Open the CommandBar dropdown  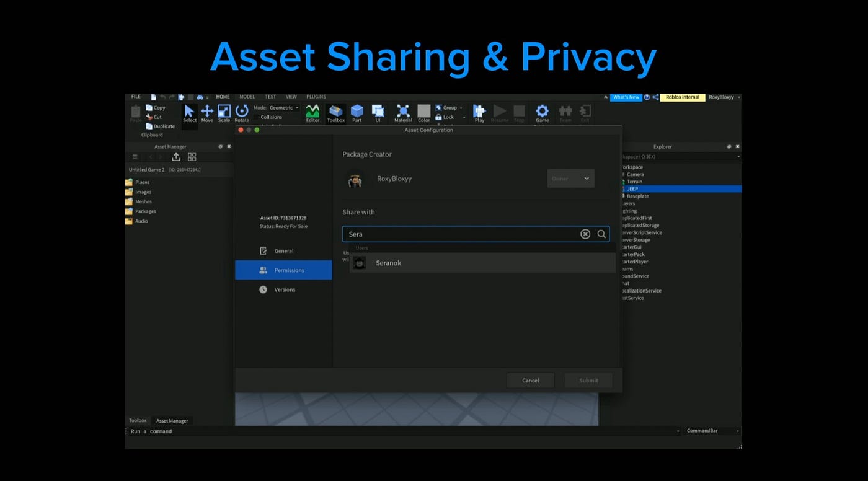(713, 431)
